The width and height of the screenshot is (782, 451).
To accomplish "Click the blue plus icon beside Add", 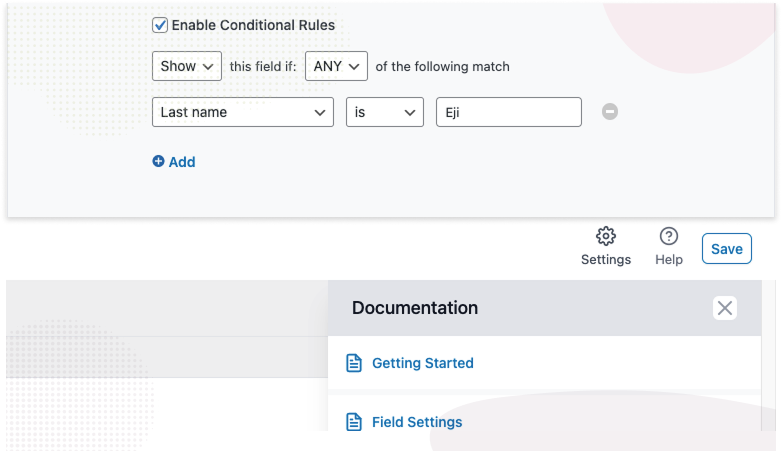I will 158,161.
